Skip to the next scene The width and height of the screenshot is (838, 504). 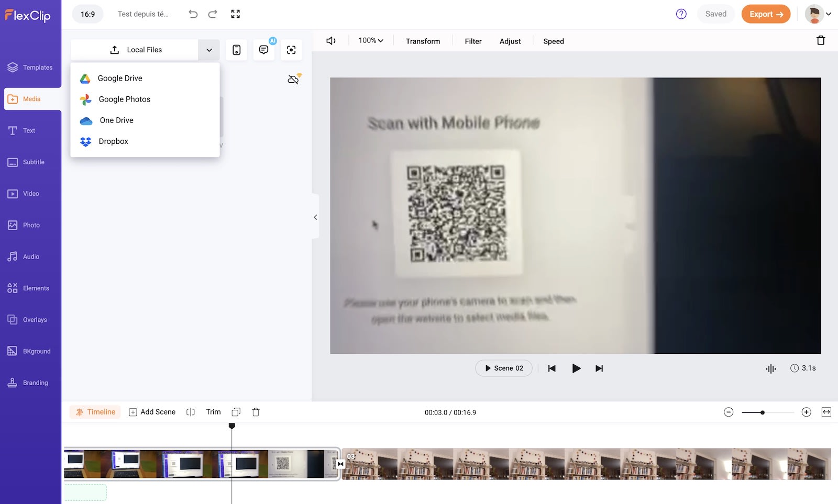point(599,368)
